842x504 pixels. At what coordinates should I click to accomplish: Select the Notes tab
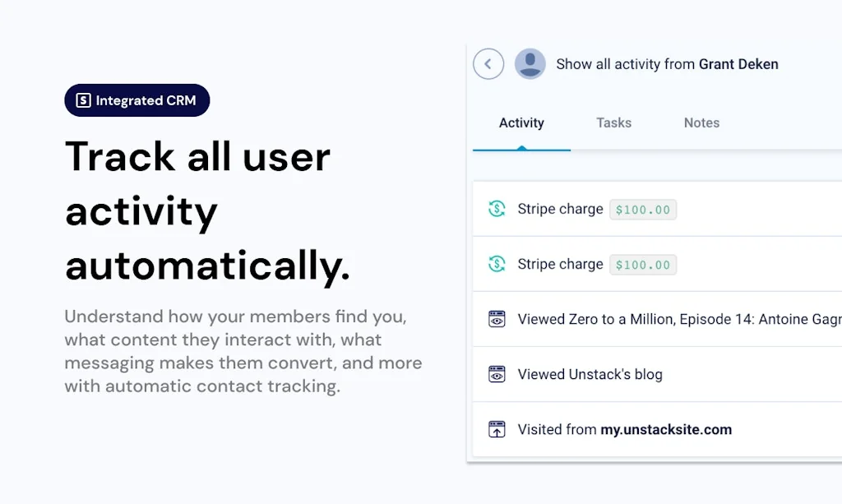pyautogui.click(x=701, y=123)
